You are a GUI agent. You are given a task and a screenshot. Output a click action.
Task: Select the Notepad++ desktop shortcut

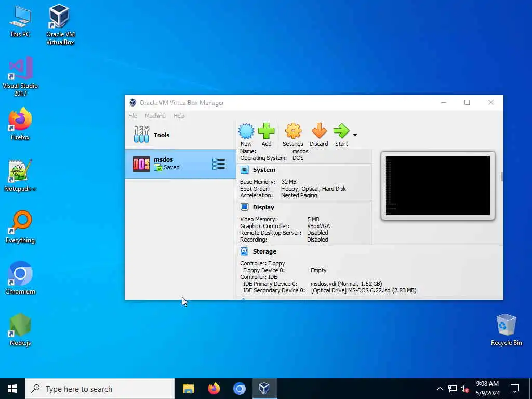pyautogui.click(x=20, y=176)
